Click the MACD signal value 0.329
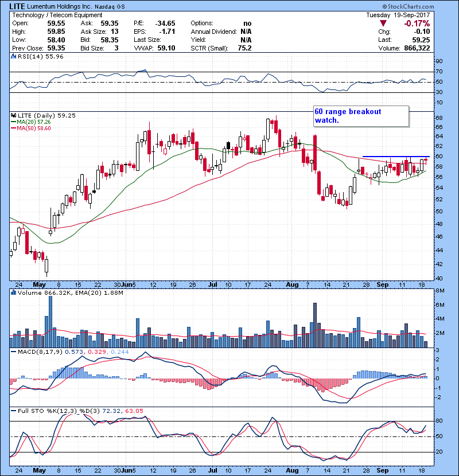459x476 pixels. click(x=97, y=352)
